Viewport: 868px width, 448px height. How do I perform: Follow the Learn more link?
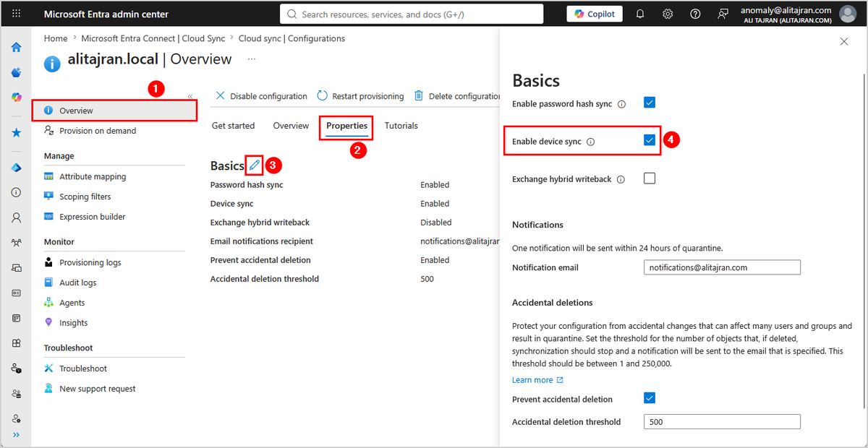tap(537, 380)
